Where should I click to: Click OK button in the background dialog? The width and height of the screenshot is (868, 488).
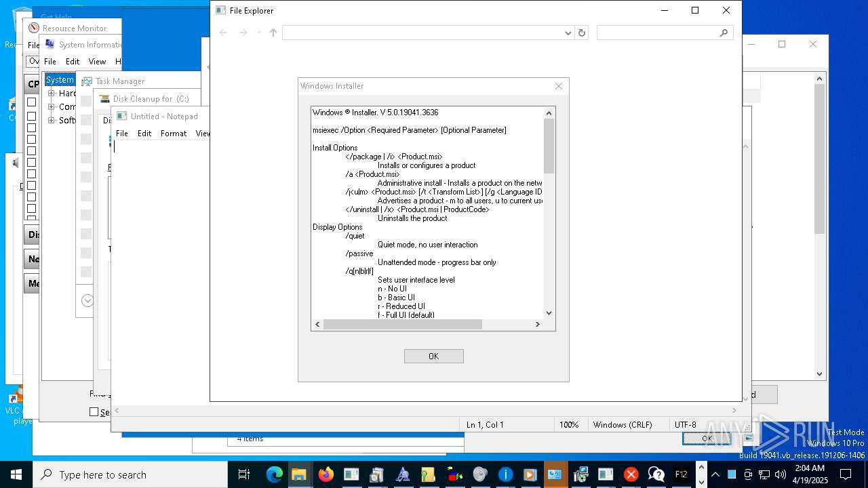coord(707,439)
